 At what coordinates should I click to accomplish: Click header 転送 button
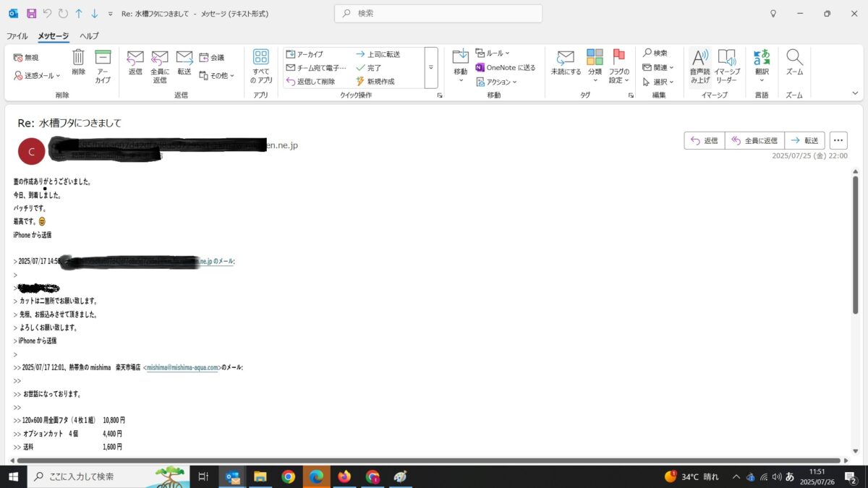805,141
